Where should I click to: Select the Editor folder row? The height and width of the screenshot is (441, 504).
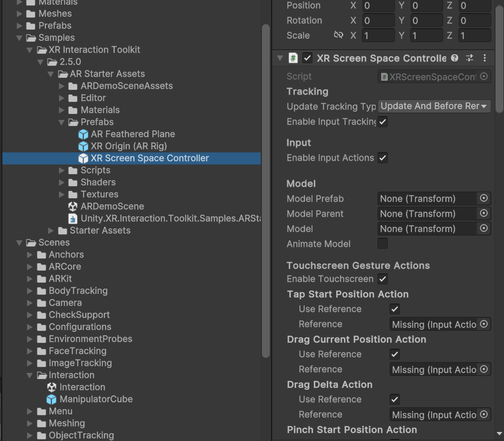coord(132,98)
